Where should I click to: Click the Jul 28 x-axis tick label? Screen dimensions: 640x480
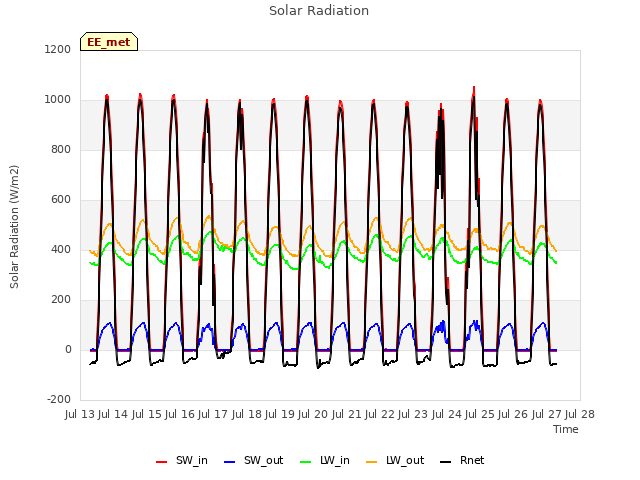(x=580, y=414)
